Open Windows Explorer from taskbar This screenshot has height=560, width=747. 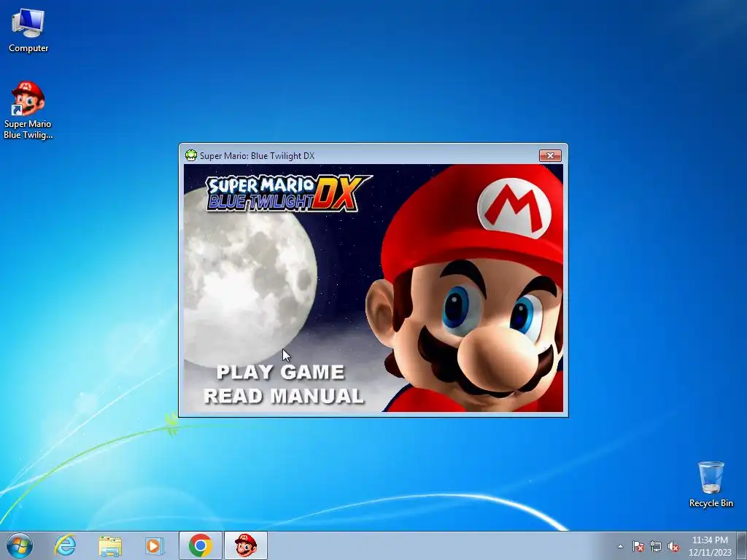110,545
